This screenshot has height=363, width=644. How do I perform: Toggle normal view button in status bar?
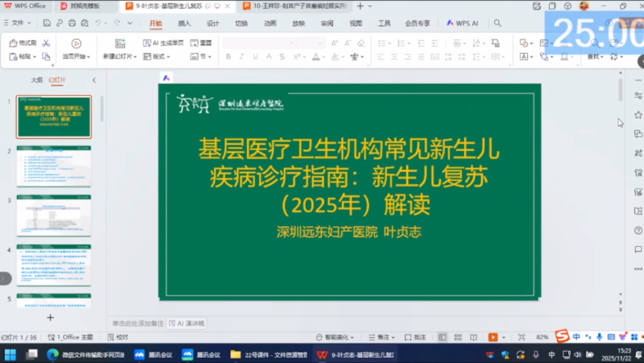pyautogui.click(x=442, y=337)
